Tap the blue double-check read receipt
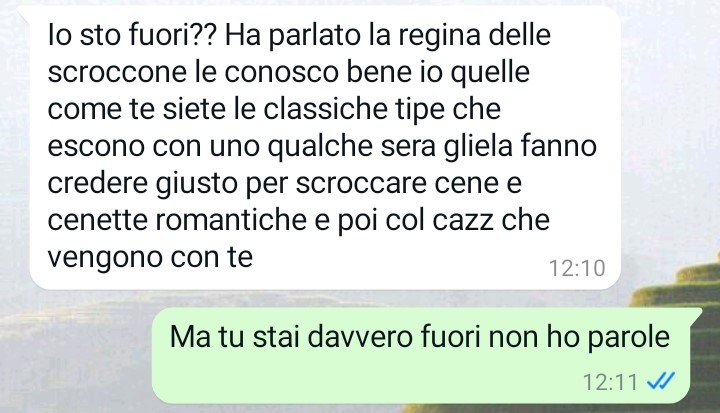 (660, 381)
